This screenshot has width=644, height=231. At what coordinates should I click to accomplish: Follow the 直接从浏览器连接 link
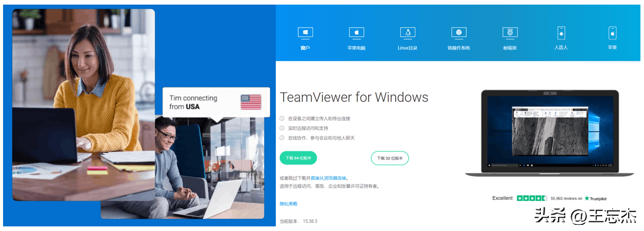coord(328,178)
